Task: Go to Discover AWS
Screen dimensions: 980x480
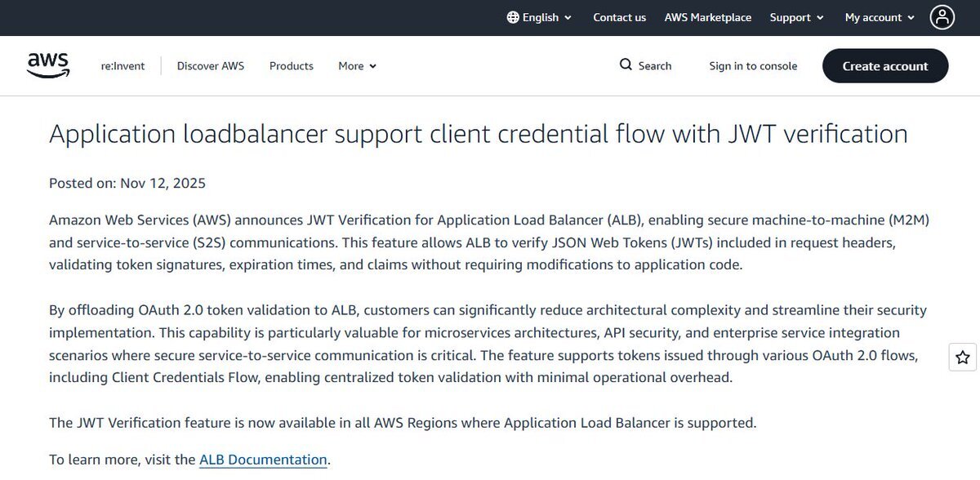Action: [x=210, y=66]
